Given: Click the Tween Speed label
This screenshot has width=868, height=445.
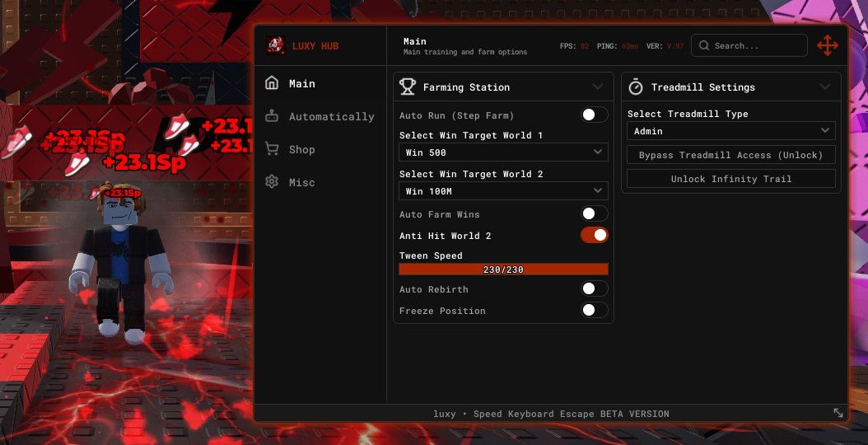Looking at the screenshot, I should tap(431, 256).
